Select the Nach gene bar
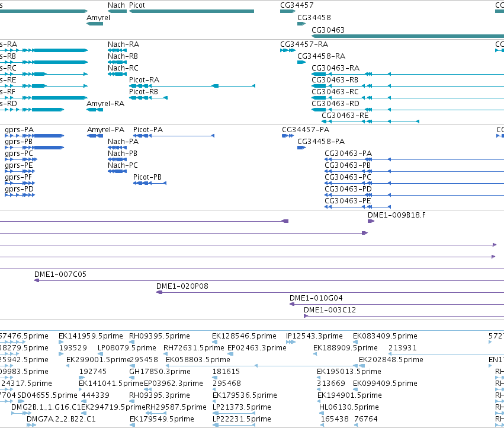The height and width of the screenshot is (428, 504). [x=117, y=11]
